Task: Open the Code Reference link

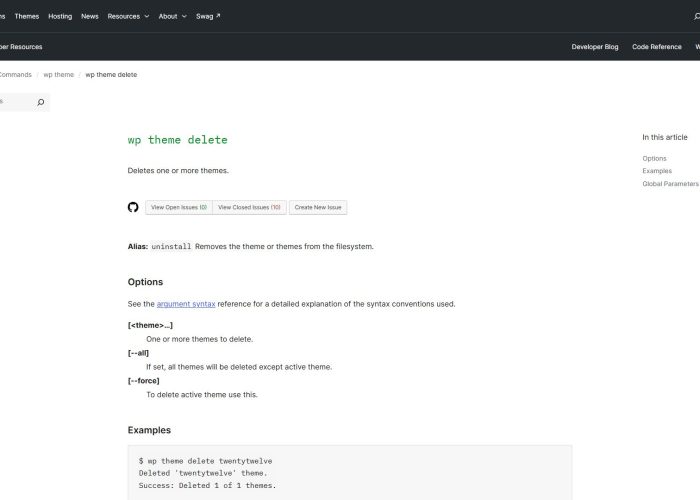Action: tap(657, 47)
